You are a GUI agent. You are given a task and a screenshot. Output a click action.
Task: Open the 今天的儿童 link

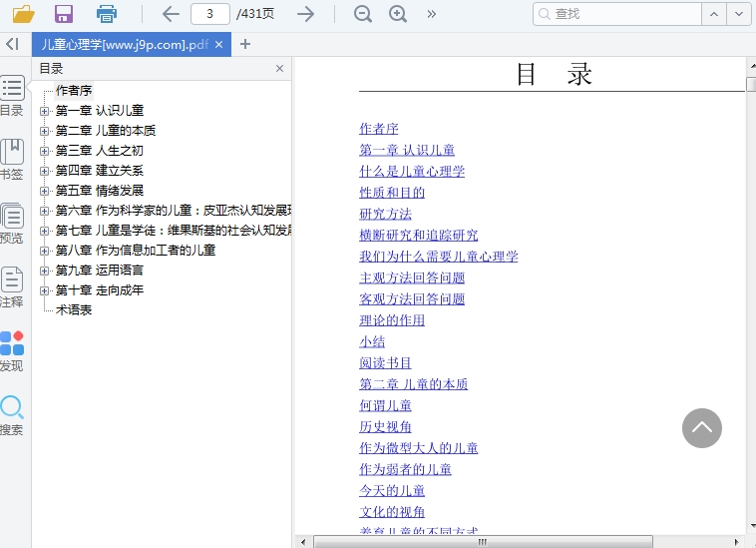tap(392, 490)
